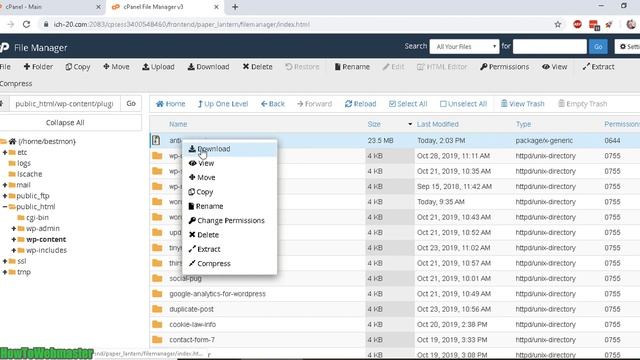The width and height of the screenshot is (640, 360).
Task: Expand the etc folder in the tree
Action: coord(5,152)
